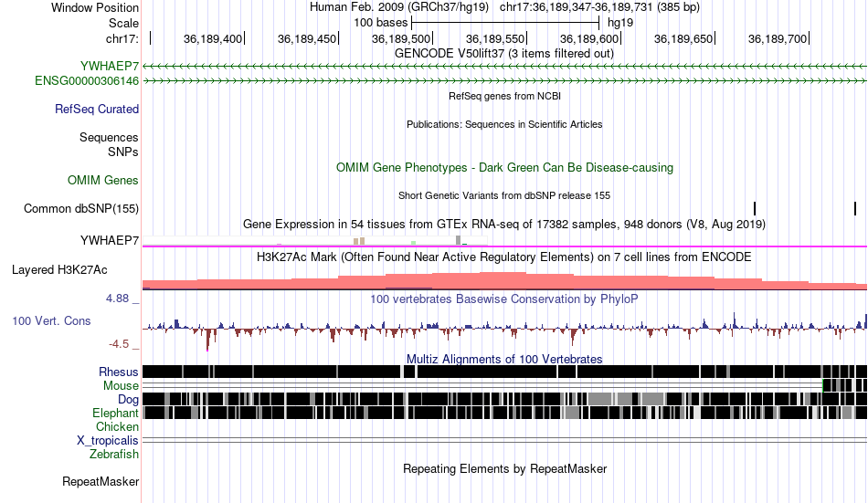868x503 pixels.
Task: Click the Layered H3K27Ac track label
Action: click(x=59, y=270)
